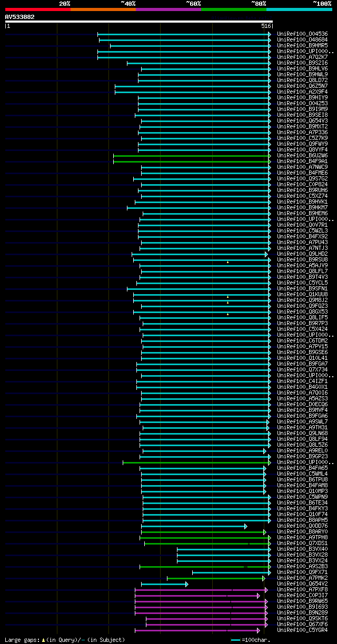Select the UniRef100_Q8GX53 label
The image size is (337, 644).
tap(302, 312)
